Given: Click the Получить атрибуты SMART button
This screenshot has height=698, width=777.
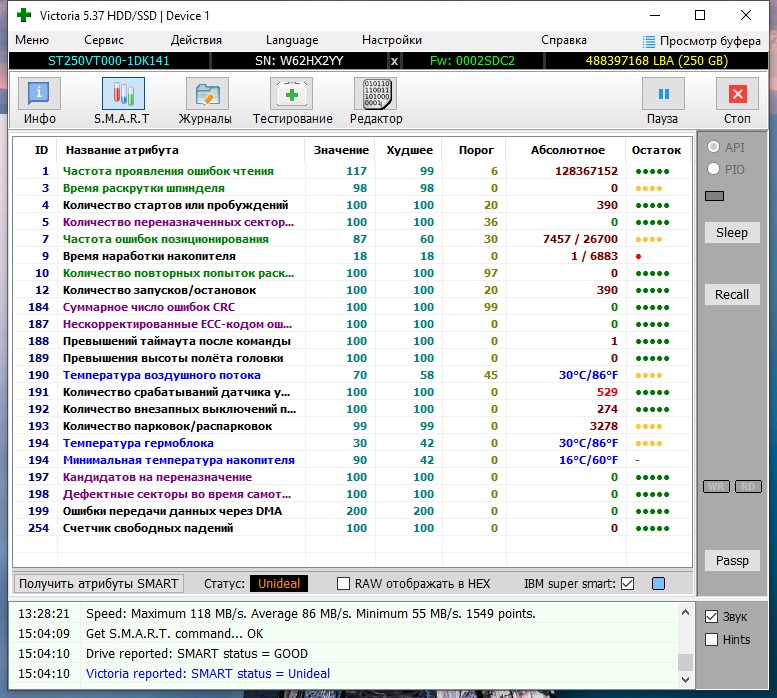Looking at the screenshot, I should point(98,584).
